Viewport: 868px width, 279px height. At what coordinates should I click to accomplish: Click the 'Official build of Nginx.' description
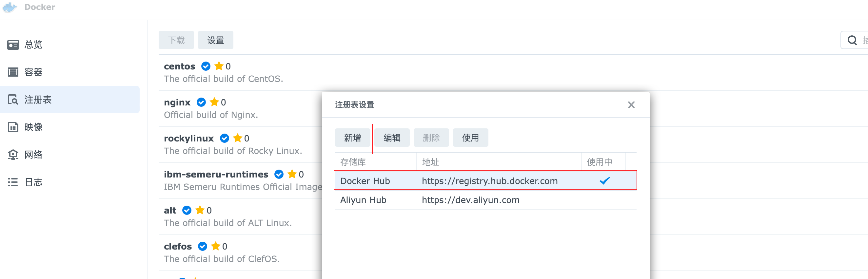tap(211, 115)
